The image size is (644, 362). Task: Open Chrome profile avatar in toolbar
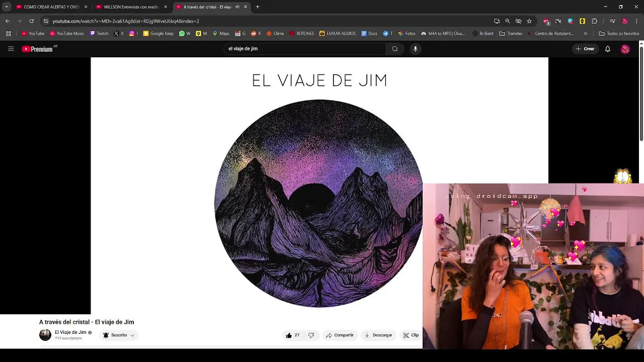click(x=624, y=21)
